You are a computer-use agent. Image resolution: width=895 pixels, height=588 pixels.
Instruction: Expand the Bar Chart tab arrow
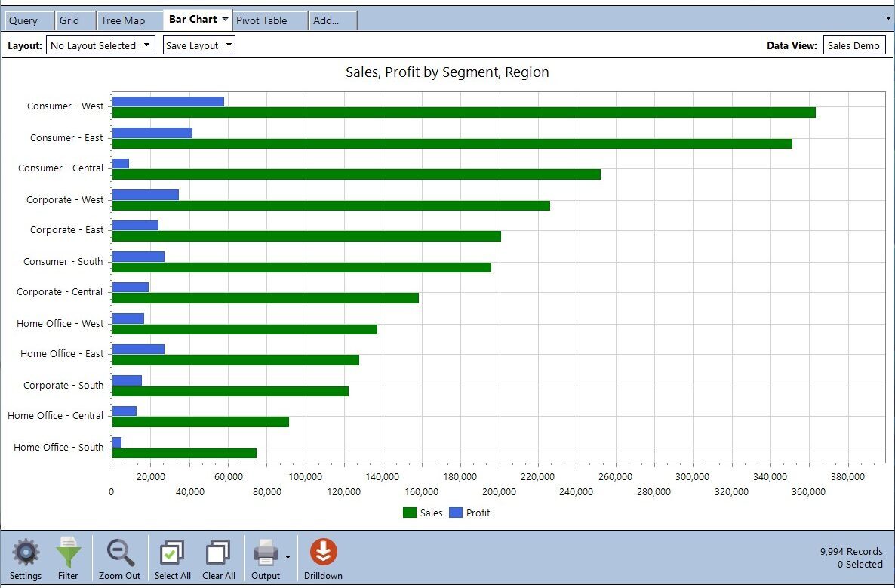[x=225, y=20]
